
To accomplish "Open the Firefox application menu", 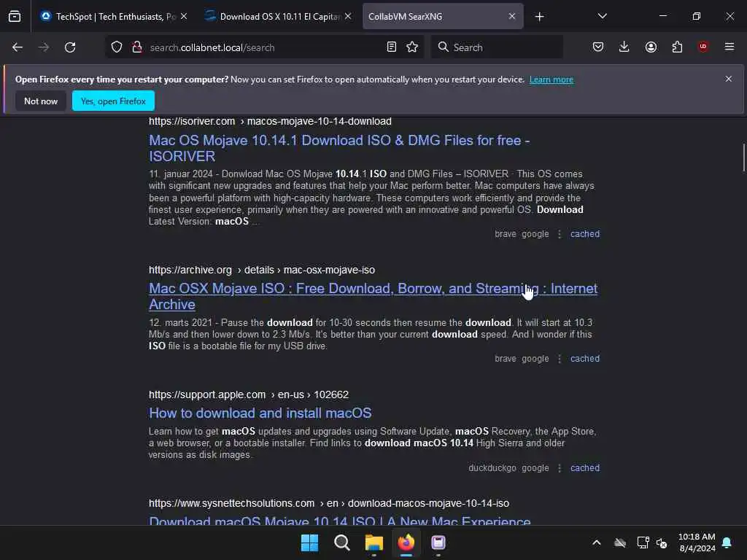I will click(x=729, y=47).
